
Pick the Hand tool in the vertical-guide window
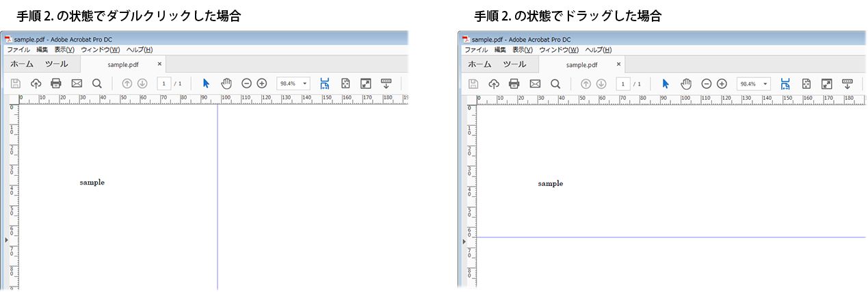pos(226,83)
